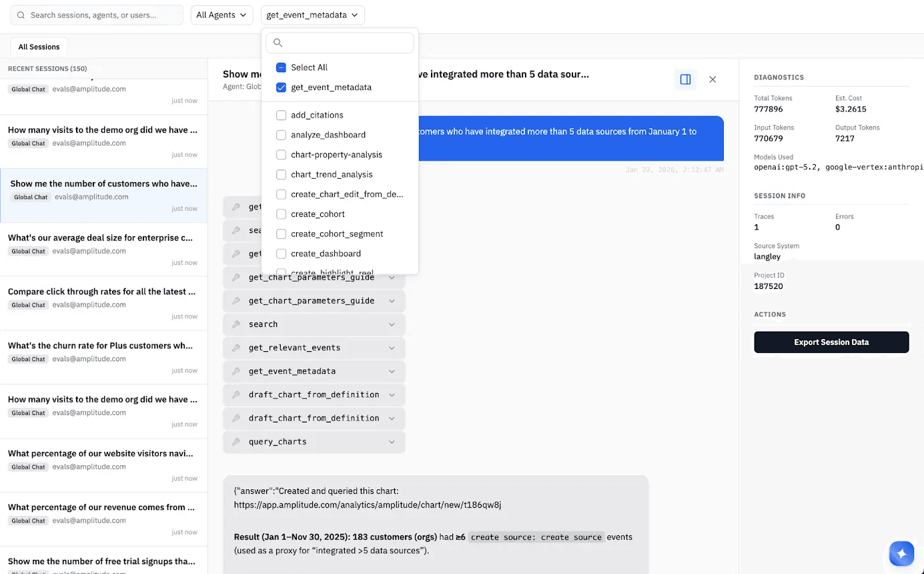Click the blue sparkle AI assistant icon

click(901, 553)
